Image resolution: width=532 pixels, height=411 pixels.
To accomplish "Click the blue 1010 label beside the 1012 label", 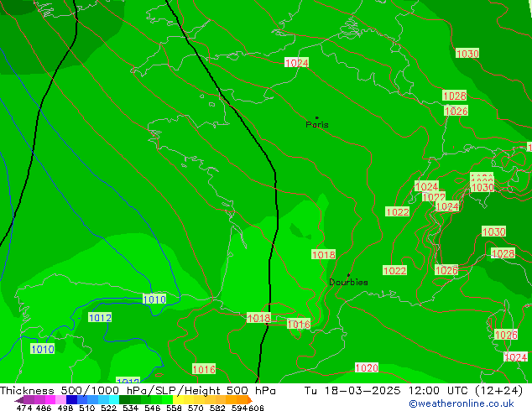I will (x=154, y=299).
